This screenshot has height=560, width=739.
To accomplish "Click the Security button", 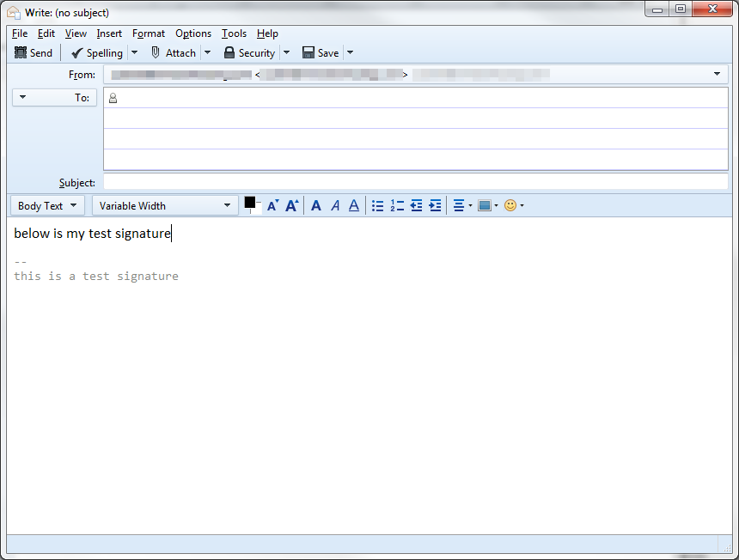I will pos(249,52).
